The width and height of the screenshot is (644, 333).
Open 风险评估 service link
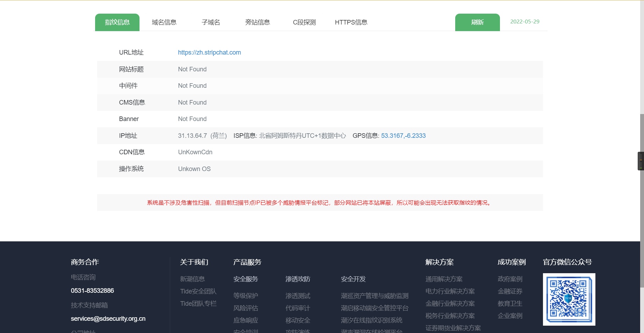246,308
